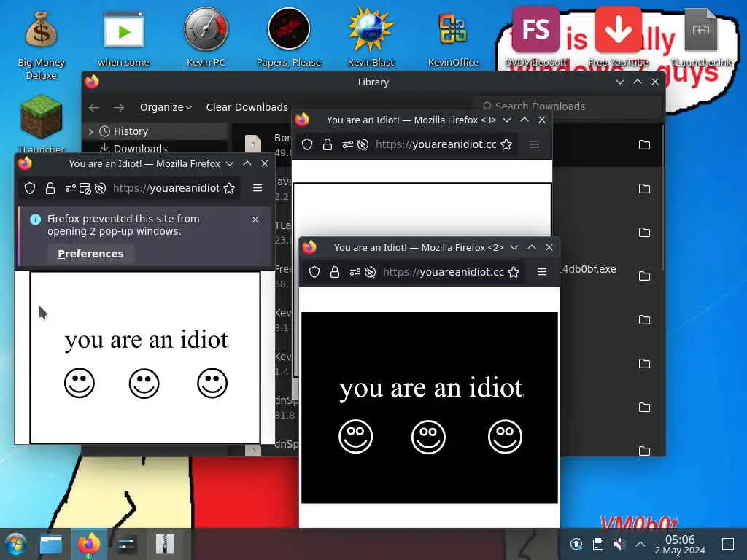This screenshot has height=560, width=747.
Task: Open Organize dropdown in Library window
Action: click(x=166, y=107)
